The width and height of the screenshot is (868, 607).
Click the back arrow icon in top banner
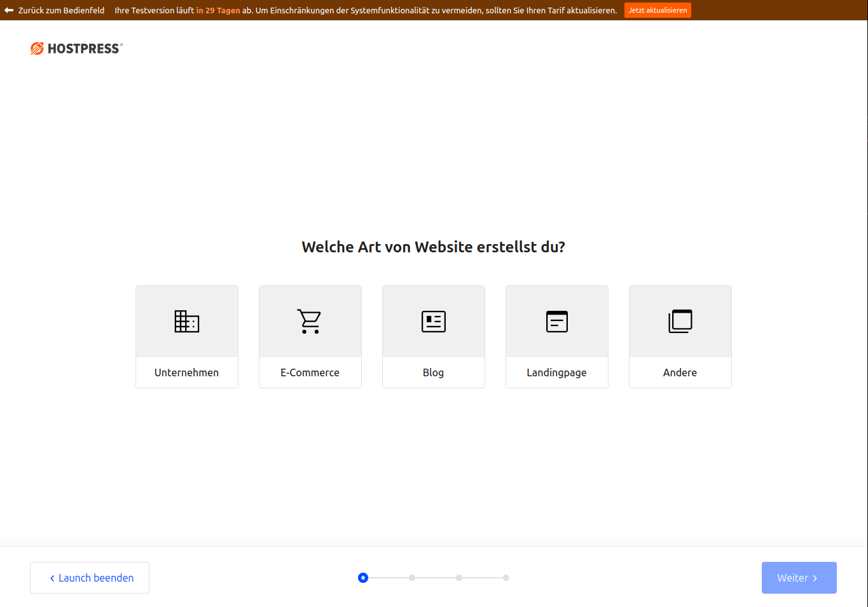9,10
